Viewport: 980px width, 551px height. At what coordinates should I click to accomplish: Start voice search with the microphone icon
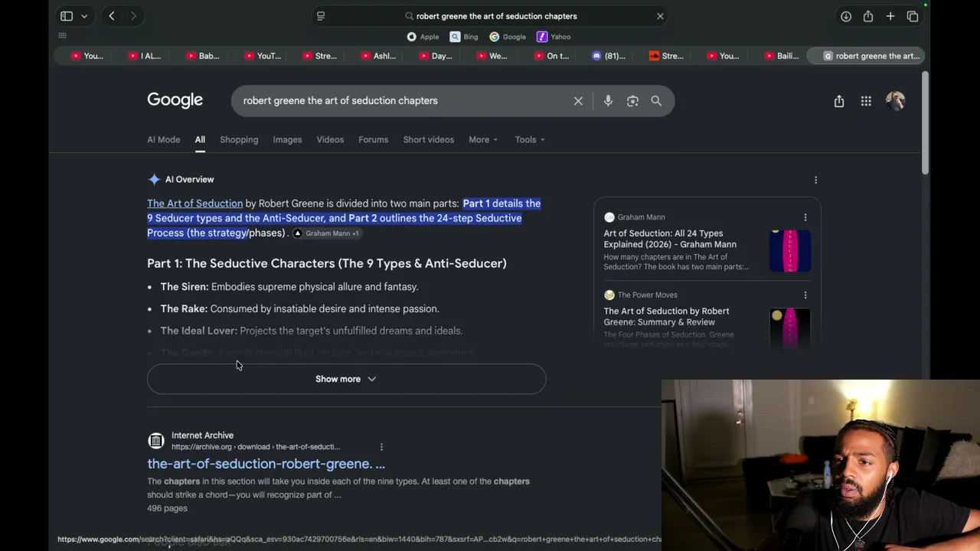coord(608,101)
